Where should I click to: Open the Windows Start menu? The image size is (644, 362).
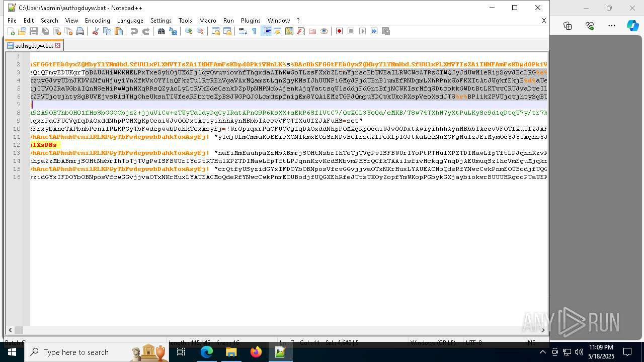[x=12, y=352]
